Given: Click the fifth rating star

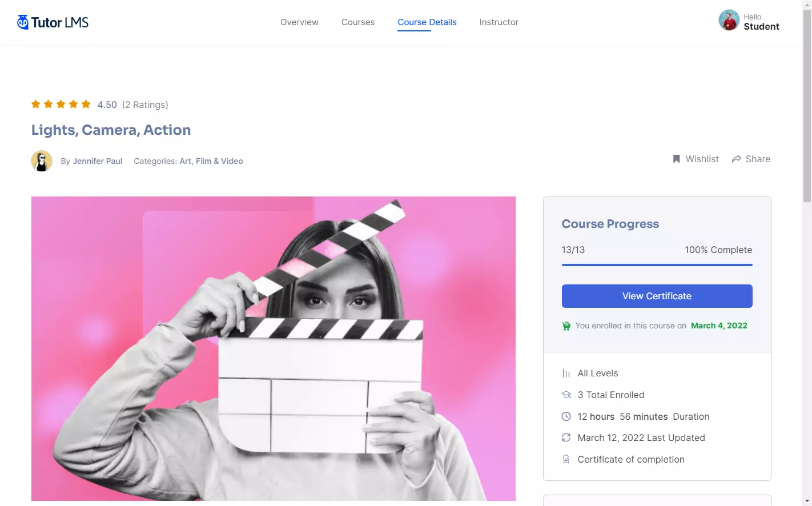Looking at the screenshot, I should click(86, 104).
